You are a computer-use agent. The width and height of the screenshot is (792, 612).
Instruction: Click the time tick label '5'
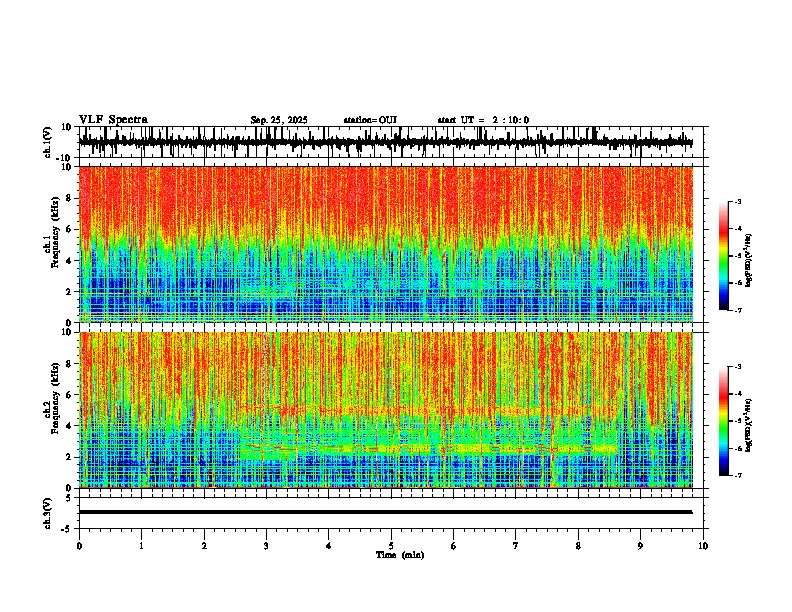click(391, 546)
